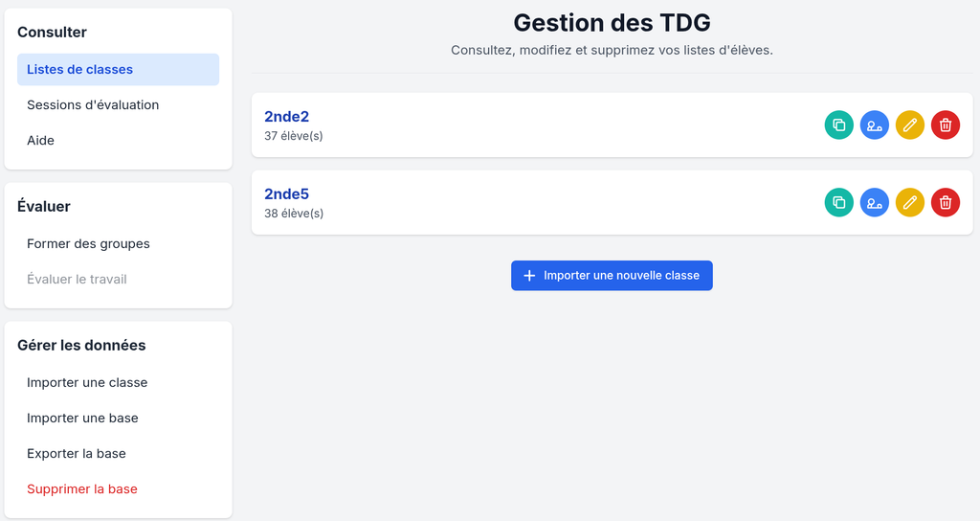Screen dimensions: 980x521
Task: Edit the 2nde5 class with the pencil icon
Action: 909,202
